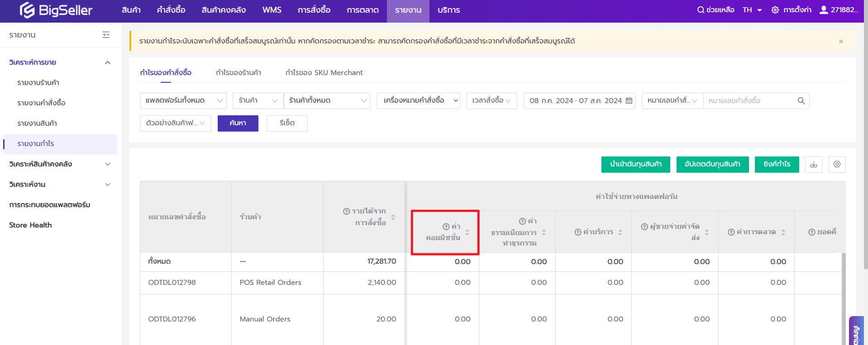868x345 pixels.
Task: Collapse the sidebar with the menu fold icon
Action: 106,35
